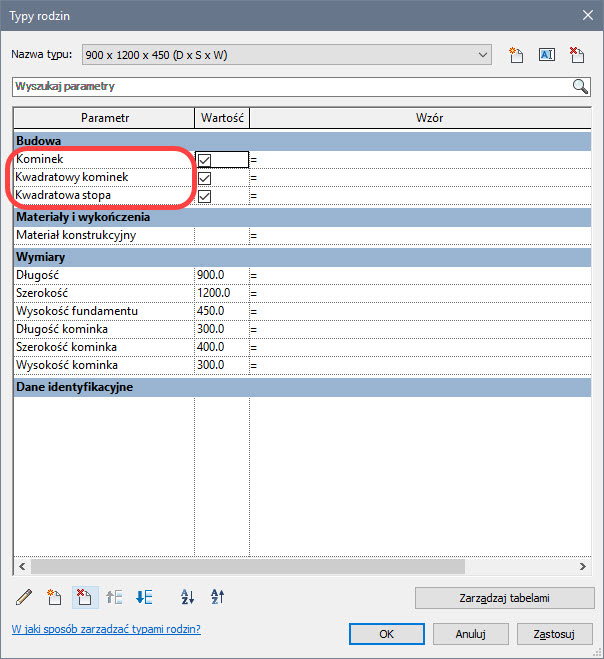Viewport: 604px width, 659px height.
Task: Sort parameters in ascending order
Action: (x=187, y=598)
